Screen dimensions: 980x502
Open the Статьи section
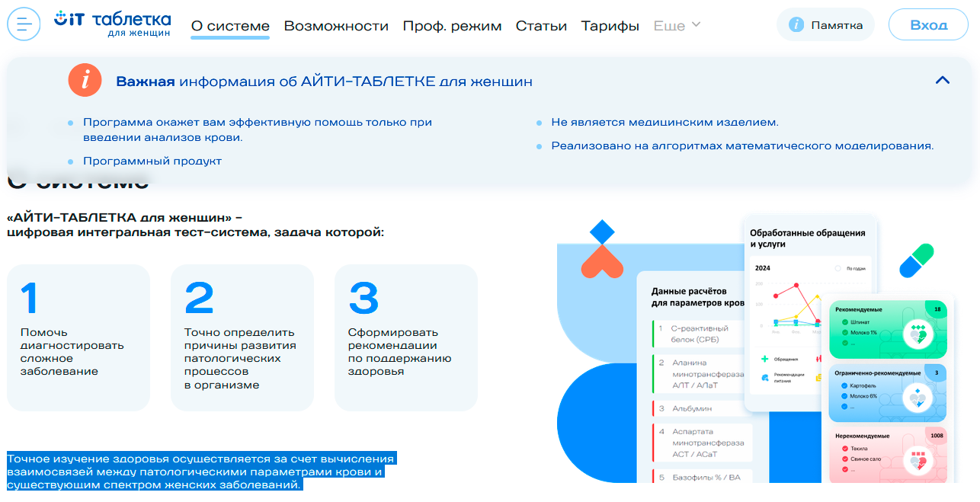coord(541,26)
